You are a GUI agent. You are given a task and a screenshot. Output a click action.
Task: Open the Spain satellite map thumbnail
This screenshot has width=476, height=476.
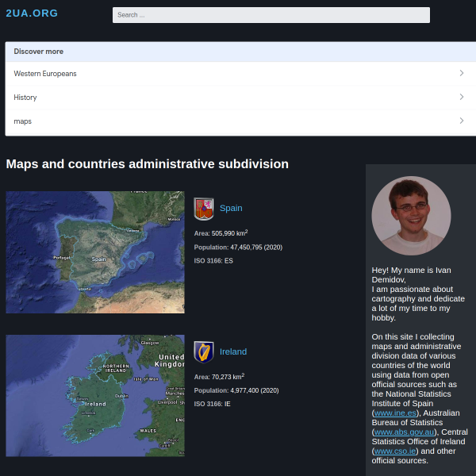[95, 252]
